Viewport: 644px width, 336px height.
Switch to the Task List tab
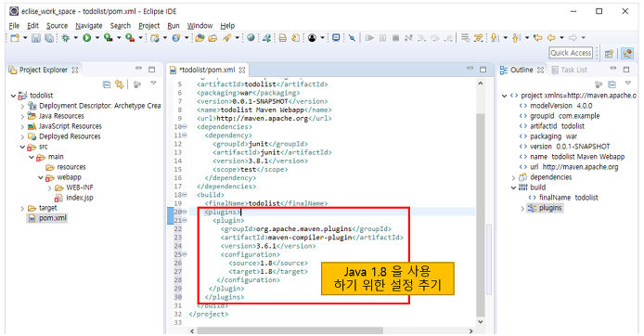(569, 70)
